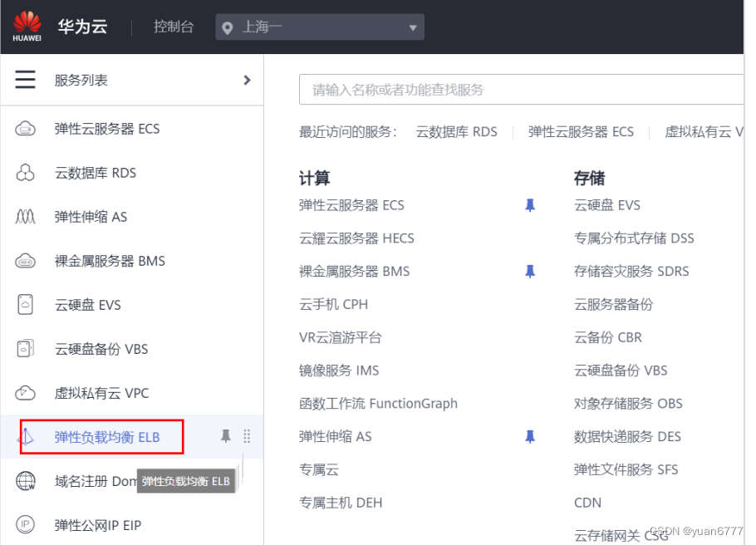Toggle the pin for 裸金属服务器 BMS in the 计算 list
The height and width of the screenshot is (545, 756).
530,271
